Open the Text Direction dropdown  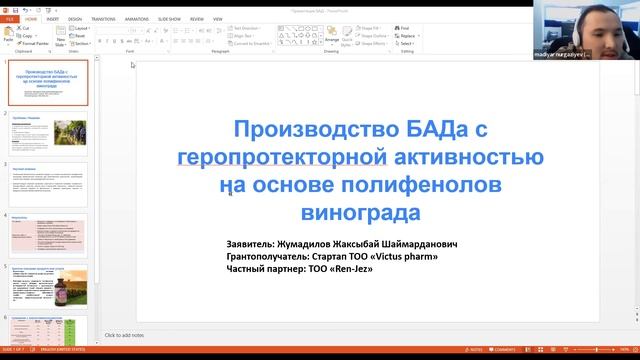point(244,28)
